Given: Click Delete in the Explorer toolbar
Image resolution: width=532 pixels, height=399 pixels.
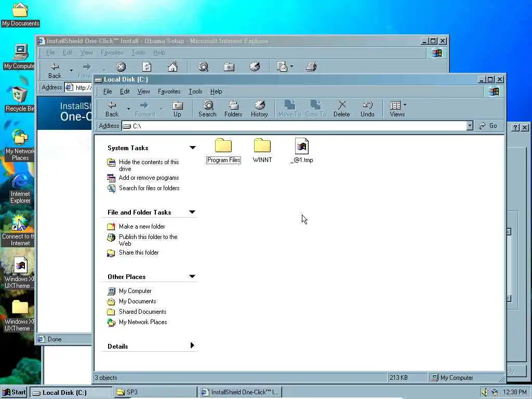Looking at the screenshot, I should 342,109.
